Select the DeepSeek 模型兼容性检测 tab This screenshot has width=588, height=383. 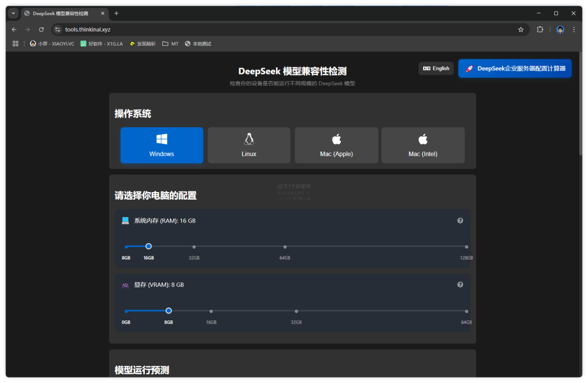64,14
